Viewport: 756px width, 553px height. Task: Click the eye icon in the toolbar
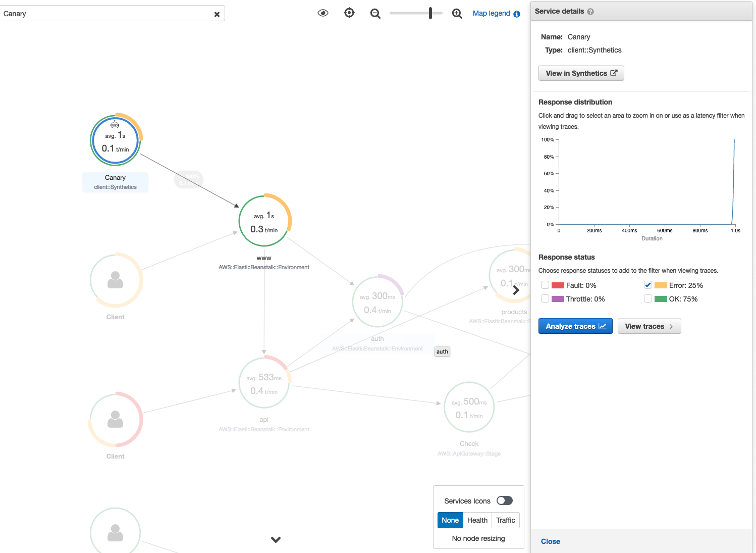(322, 13)
